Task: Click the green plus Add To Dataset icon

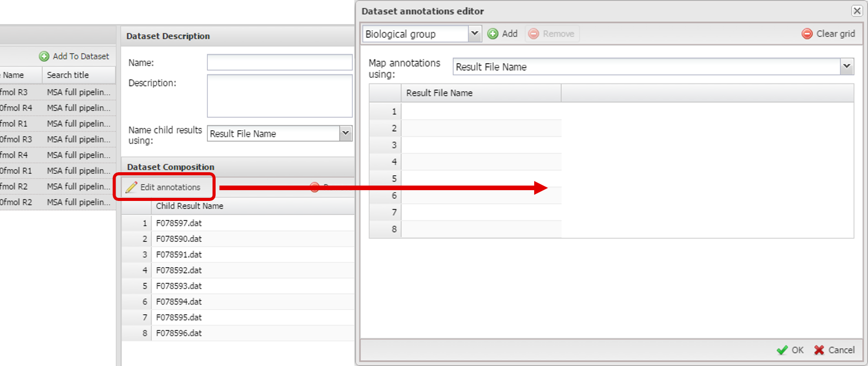Action: (x=45, y=56)
